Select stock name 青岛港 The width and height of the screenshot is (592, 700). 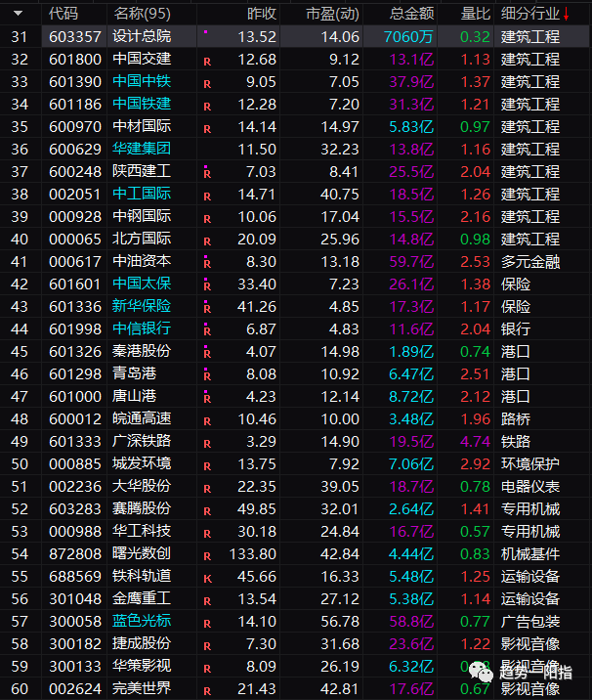(134, 373)
